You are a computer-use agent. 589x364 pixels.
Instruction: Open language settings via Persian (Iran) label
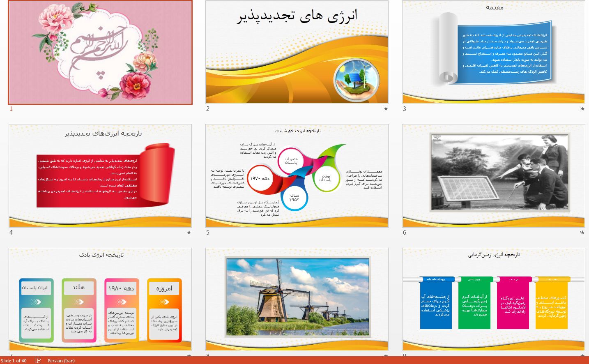(x=61, y=361)
